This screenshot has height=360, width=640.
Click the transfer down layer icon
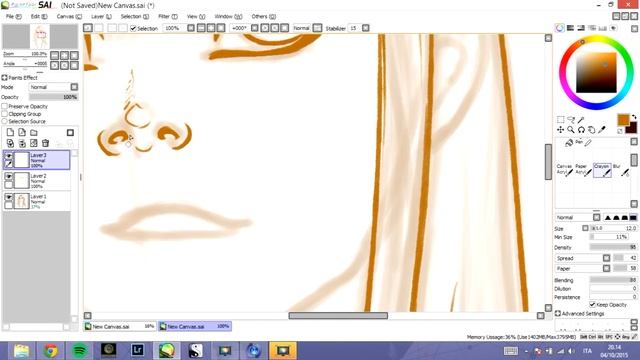(10, 143)
